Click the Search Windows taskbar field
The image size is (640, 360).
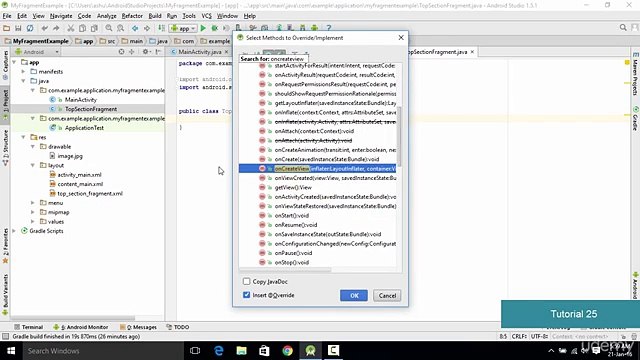pyautogui.click(x=102, y=351)
